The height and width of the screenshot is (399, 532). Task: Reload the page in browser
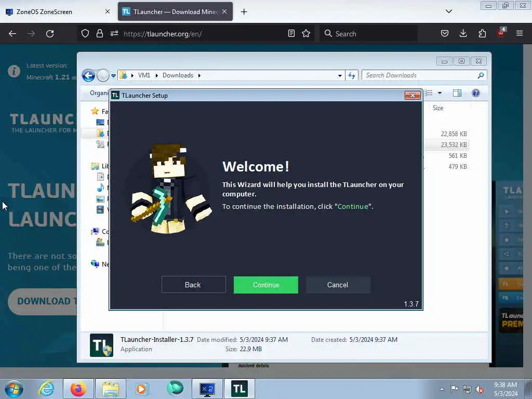click(x=50, y=34)
